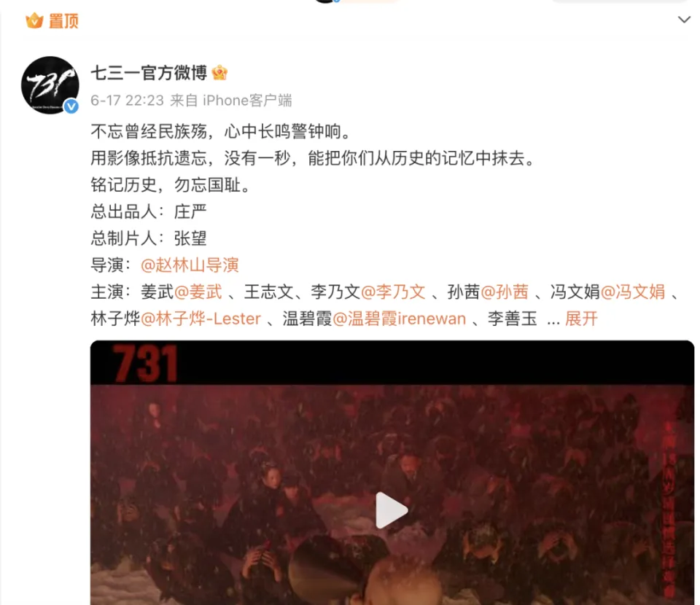The height and width of the screenshot is (605, 700).
Task: Open the @温碧霞irenewan mention
Action: tap(400, 319)
